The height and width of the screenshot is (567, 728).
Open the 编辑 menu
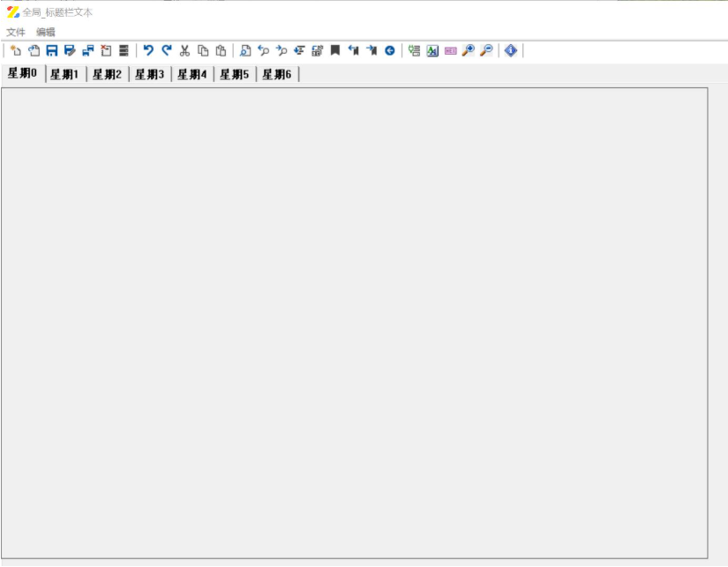(46, 32)
